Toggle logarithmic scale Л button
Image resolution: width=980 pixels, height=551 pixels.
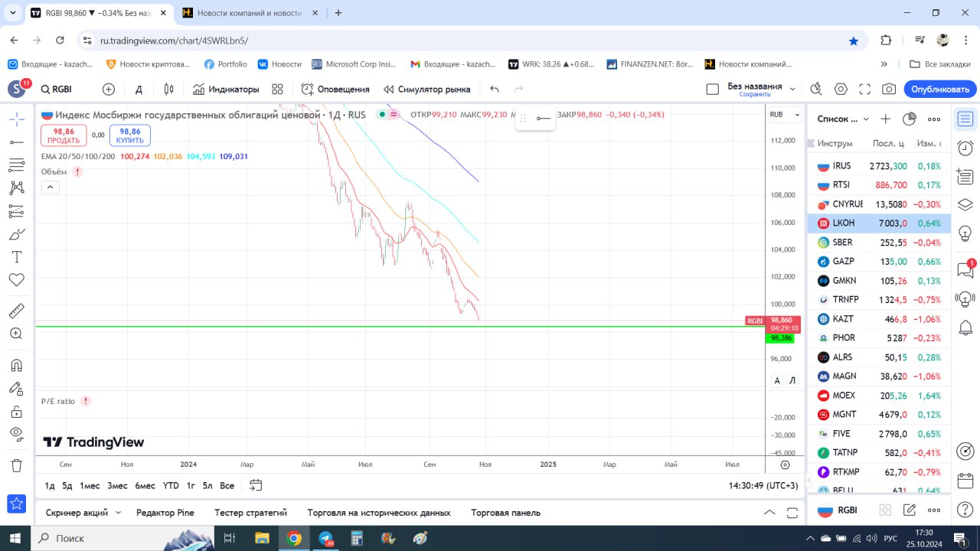coord(792,380)
